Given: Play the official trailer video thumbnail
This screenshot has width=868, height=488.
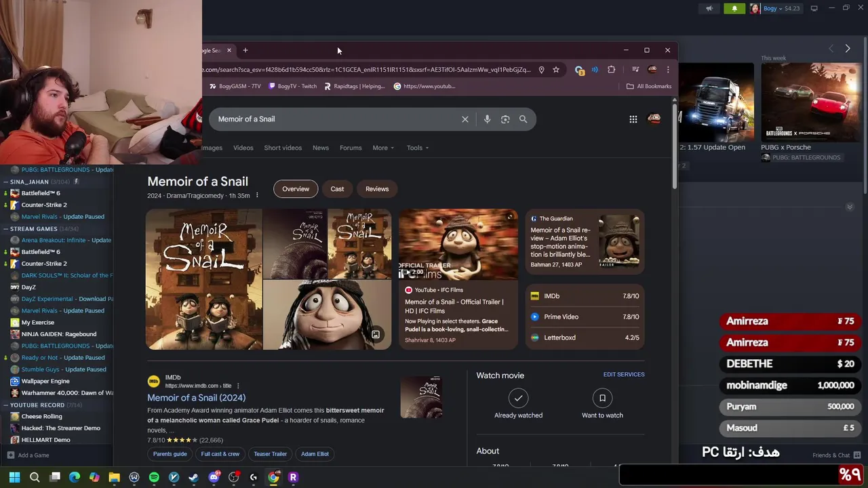Looking at the screenshot, I should 458,245.
